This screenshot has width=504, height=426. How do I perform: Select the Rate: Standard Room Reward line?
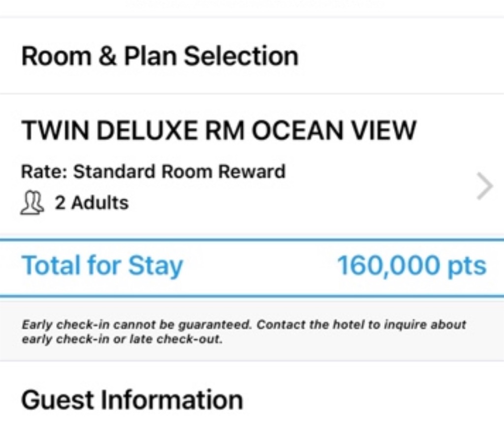pos(153,172)
